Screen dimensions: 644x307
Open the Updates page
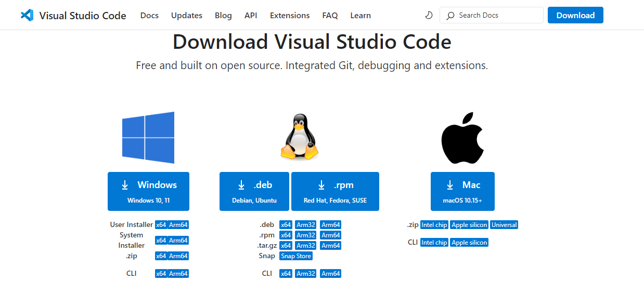click(187, 15)
